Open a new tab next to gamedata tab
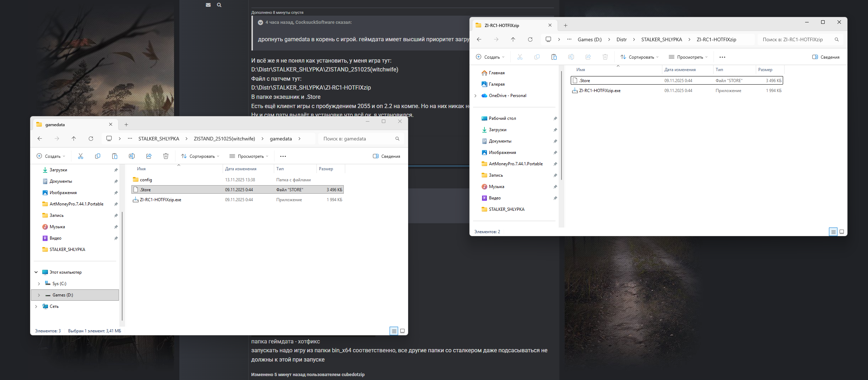Viewport: 868px width, 380px height. pos(126,125)
